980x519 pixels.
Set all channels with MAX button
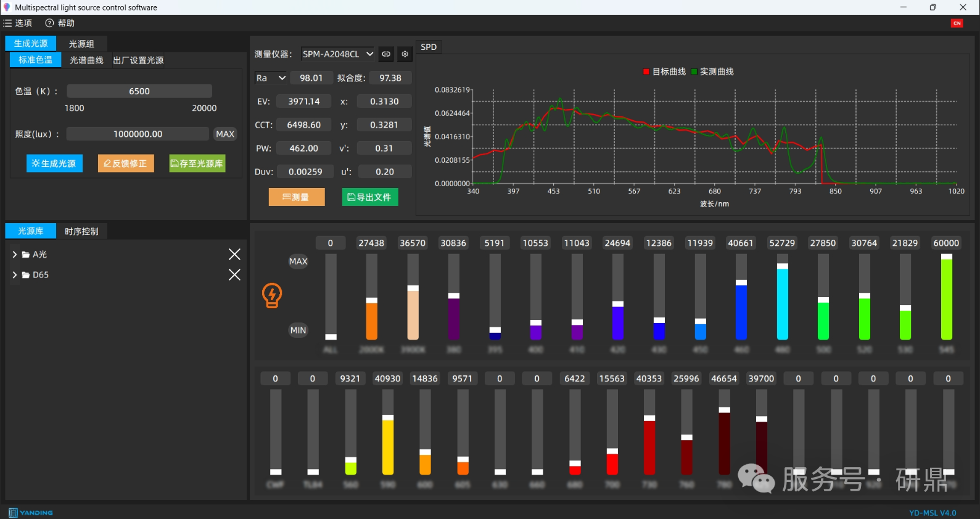pyautogui.click(x=298, y=261)
